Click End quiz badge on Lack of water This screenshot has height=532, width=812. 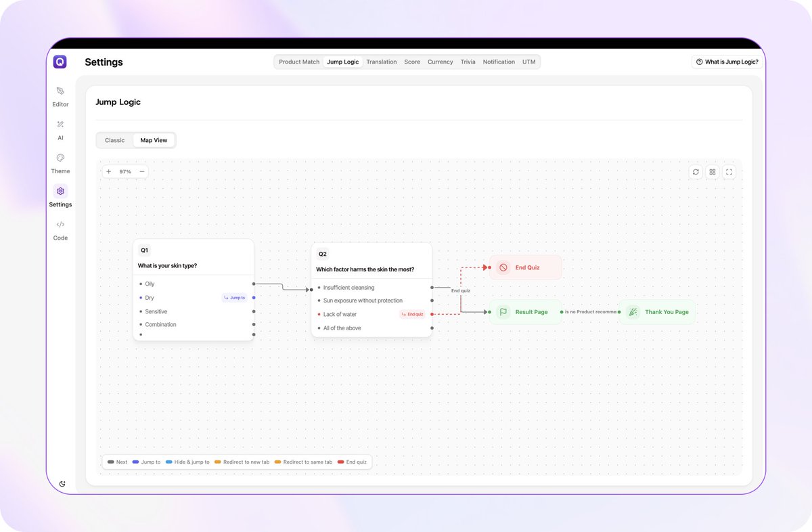coord(412,314)
